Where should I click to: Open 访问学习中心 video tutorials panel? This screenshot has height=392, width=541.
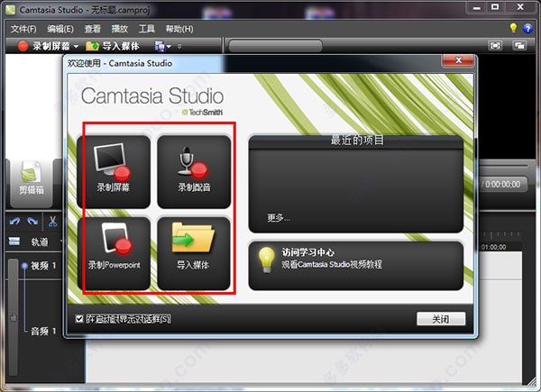pos(356,266)
